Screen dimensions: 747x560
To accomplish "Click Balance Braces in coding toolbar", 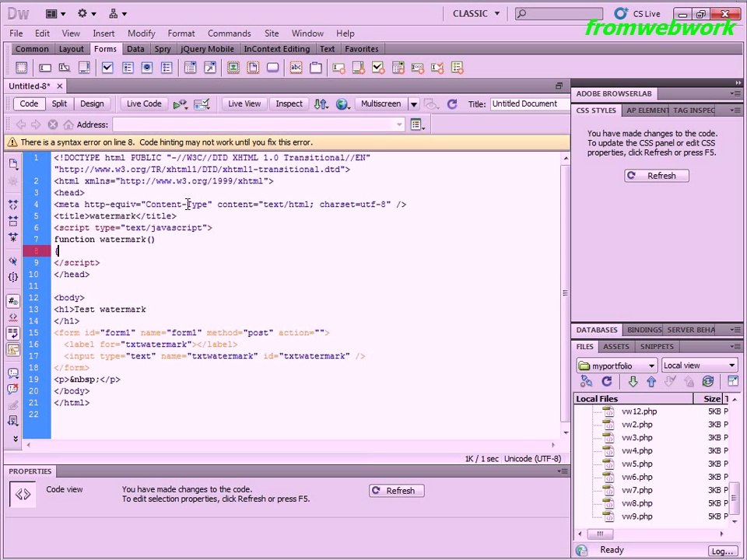I will (13, 277).
